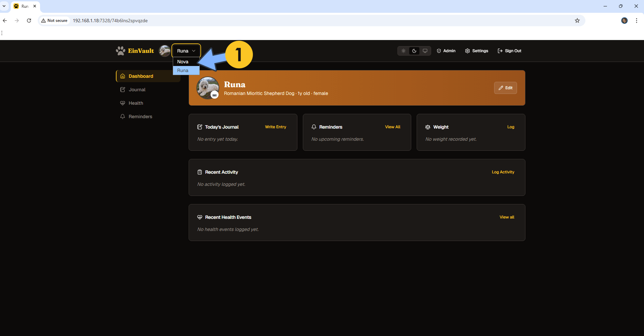Image resolution: width=644 pixels, height=336 pixels.
Task: Go to Health section in sidebar
Action: coord(136,103)
